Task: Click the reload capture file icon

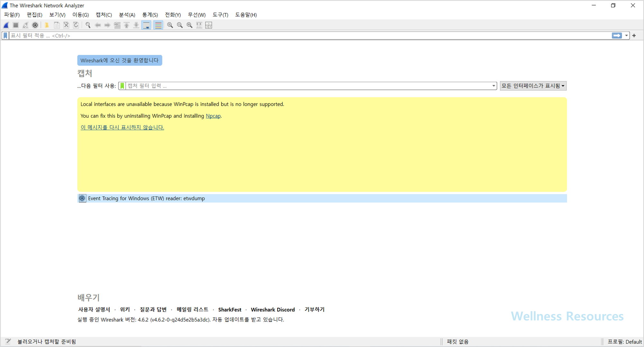Action: (76, 25)
